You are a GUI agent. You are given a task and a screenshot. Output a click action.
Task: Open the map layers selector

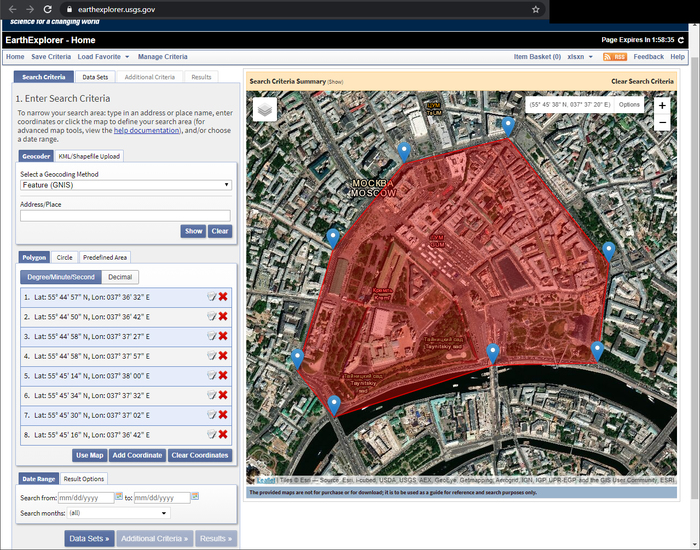pos(265,109)
